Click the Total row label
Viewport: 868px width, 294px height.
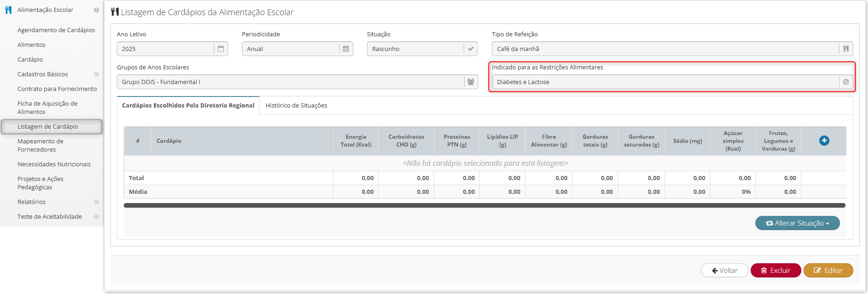pyautogui.click(x=136, y=178)
